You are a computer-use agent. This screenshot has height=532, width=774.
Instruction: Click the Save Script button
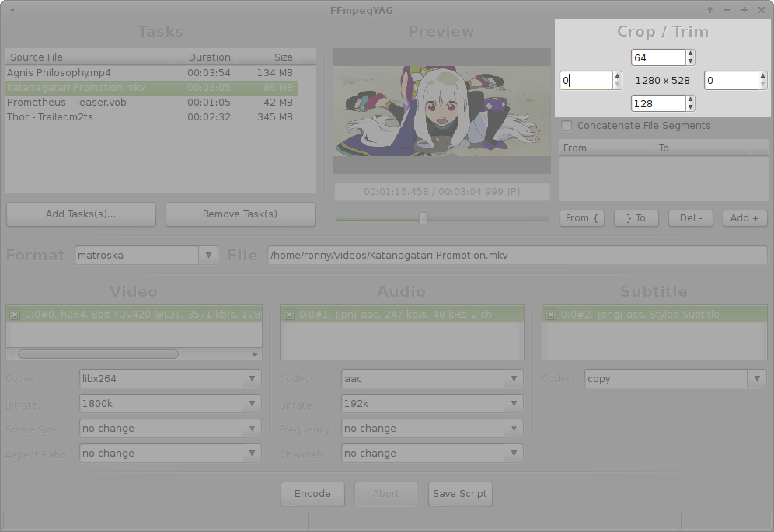pyautogui.click(x=460, y=494)
